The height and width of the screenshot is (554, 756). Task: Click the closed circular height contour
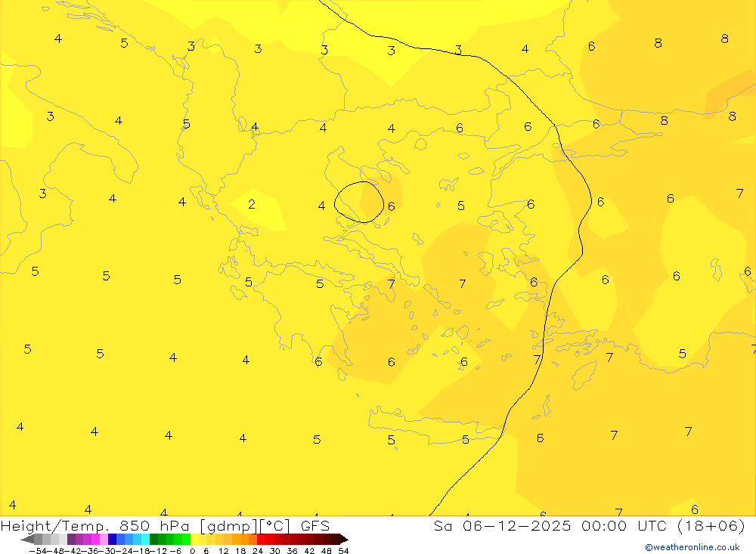pos(359,202)
